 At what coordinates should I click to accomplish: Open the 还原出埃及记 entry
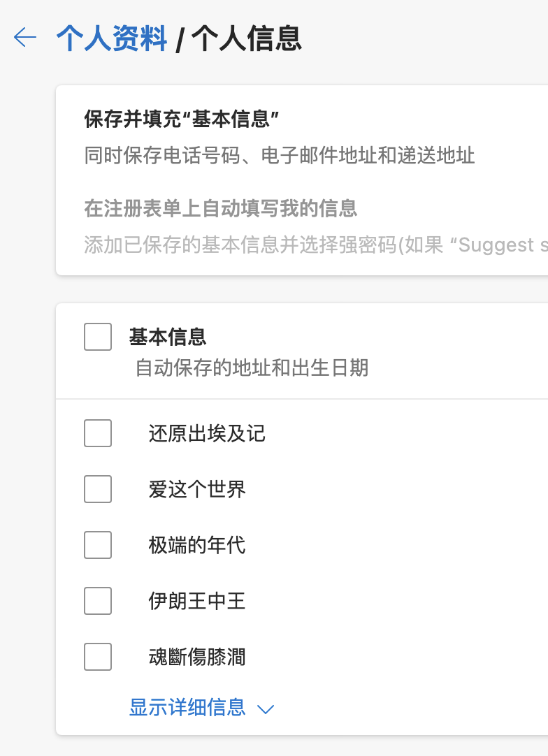(207, 434)
